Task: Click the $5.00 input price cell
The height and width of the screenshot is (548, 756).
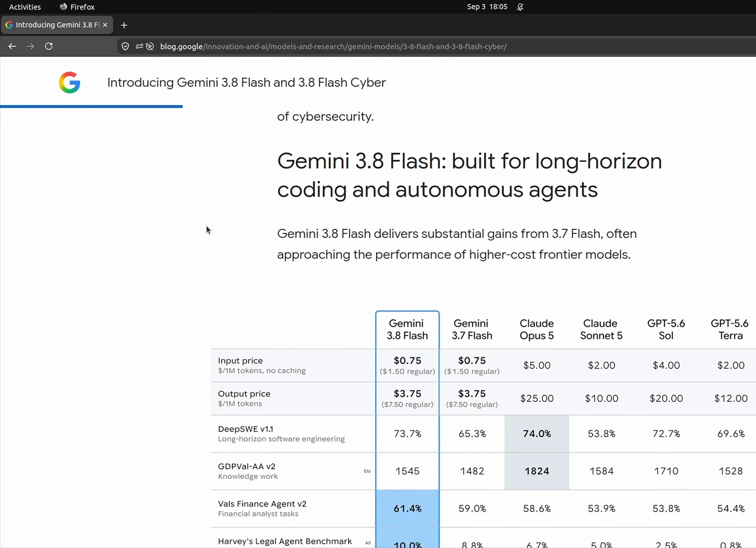Action: [x=537, y=365]
